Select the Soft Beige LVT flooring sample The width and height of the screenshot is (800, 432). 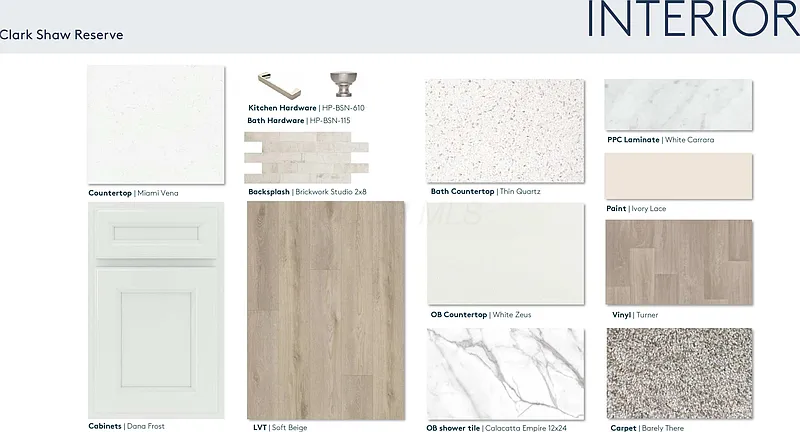326,309
